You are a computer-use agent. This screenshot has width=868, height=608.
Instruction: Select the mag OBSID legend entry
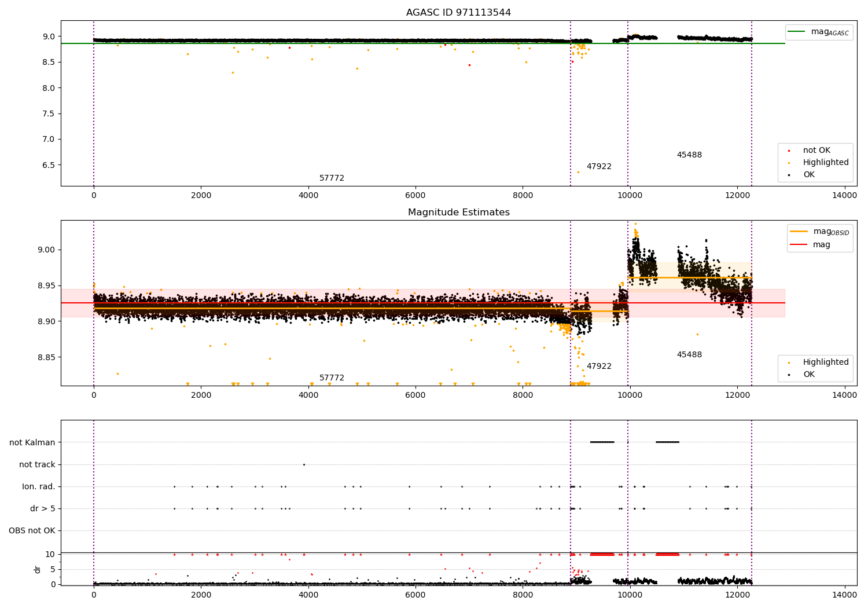(819, 232)
